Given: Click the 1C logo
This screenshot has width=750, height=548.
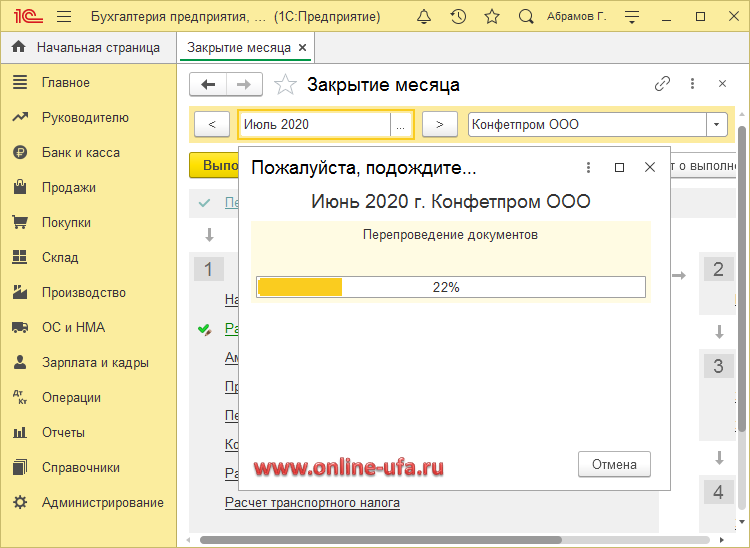Looking at the screenshot, I should (28, 17).
